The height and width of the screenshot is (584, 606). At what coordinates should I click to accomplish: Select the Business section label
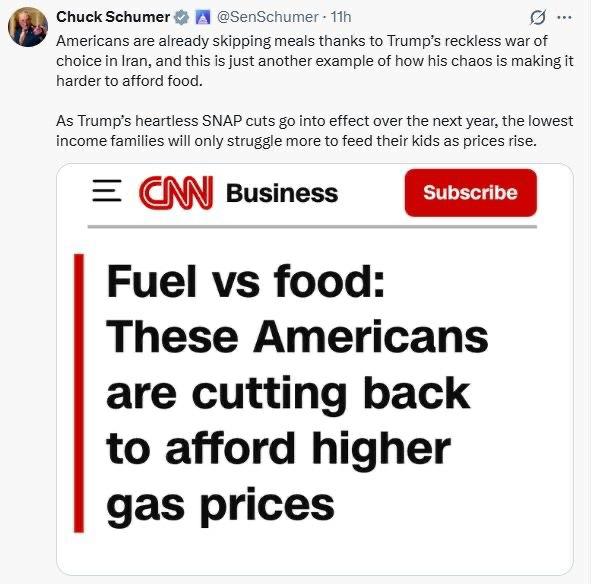(282, 193)
